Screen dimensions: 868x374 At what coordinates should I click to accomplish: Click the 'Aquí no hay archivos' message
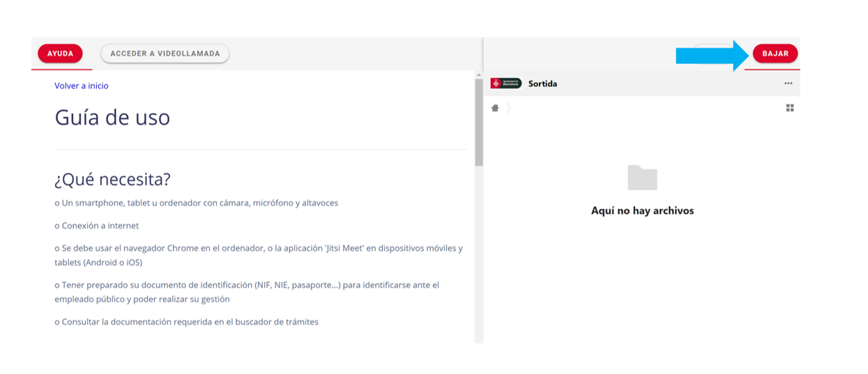coord(642,210)
